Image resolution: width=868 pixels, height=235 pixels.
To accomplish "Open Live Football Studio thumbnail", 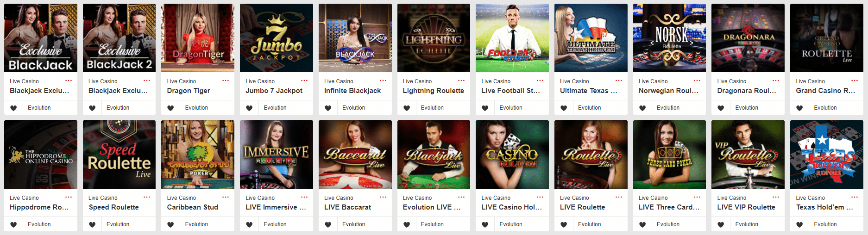I will pos(512,38).
